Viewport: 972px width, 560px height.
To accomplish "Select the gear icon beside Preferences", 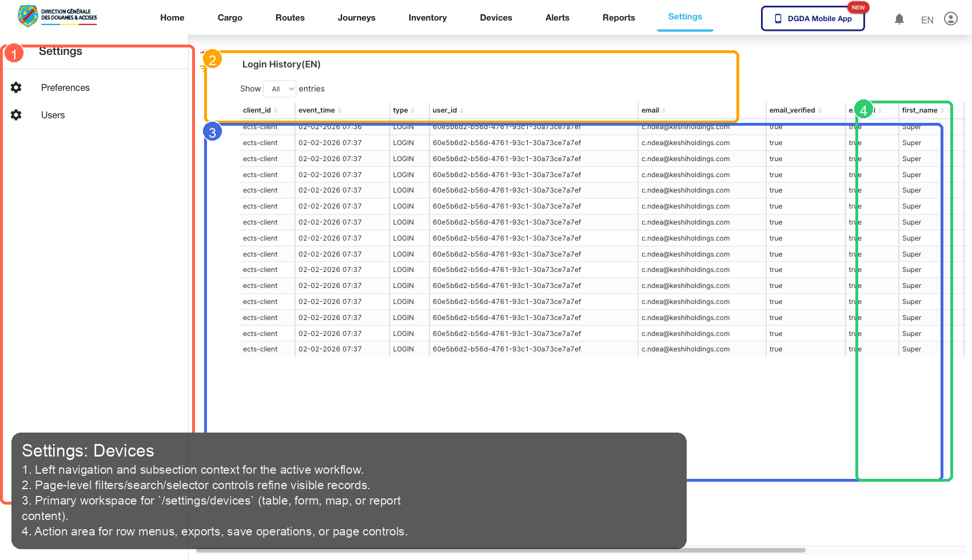I will coord(16,87).
